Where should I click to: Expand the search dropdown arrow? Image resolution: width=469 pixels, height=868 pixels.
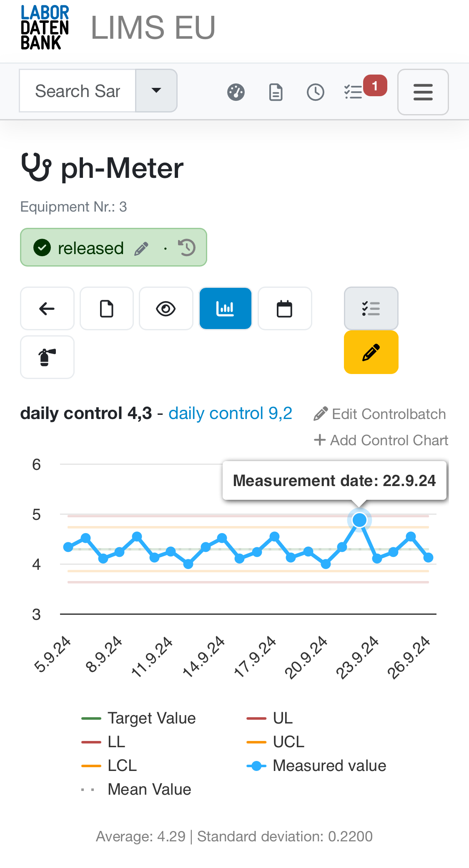156,91
